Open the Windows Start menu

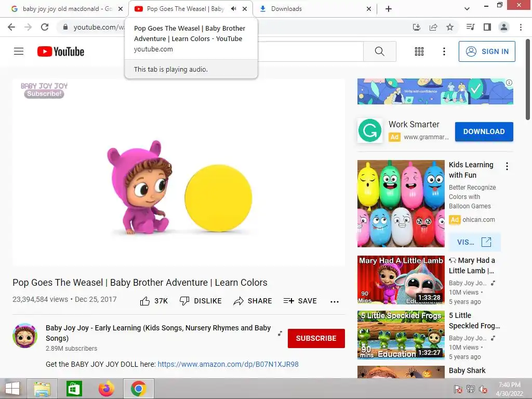12,389
